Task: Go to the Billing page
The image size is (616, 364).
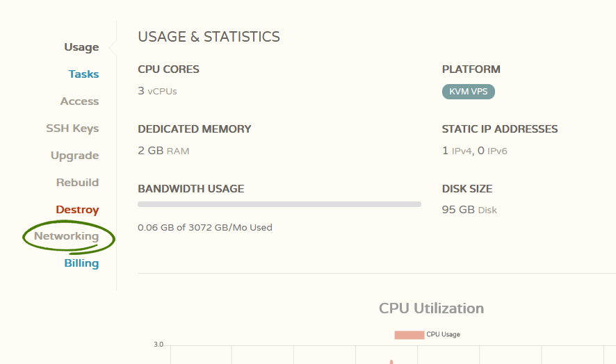Action: (x=81, y=263)
